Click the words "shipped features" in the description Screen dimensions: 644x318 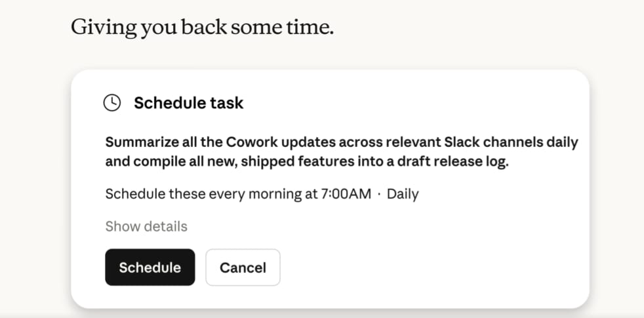click(x=302, y=162)
